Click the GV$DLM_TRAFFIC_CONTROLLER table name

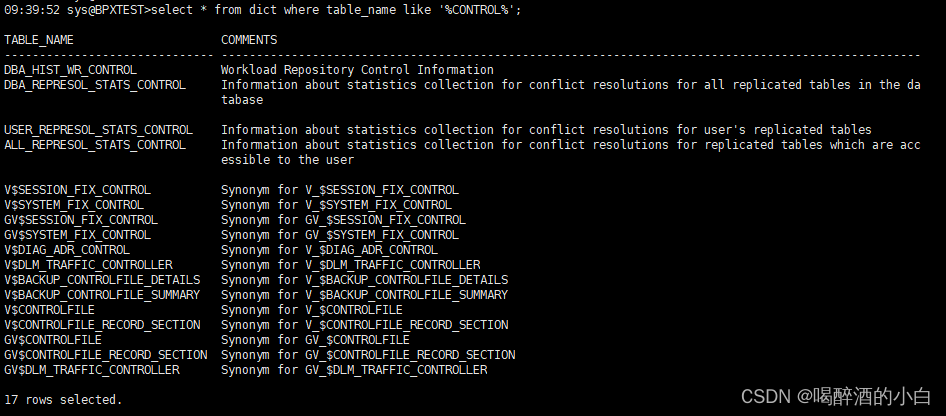coord(92,370)
